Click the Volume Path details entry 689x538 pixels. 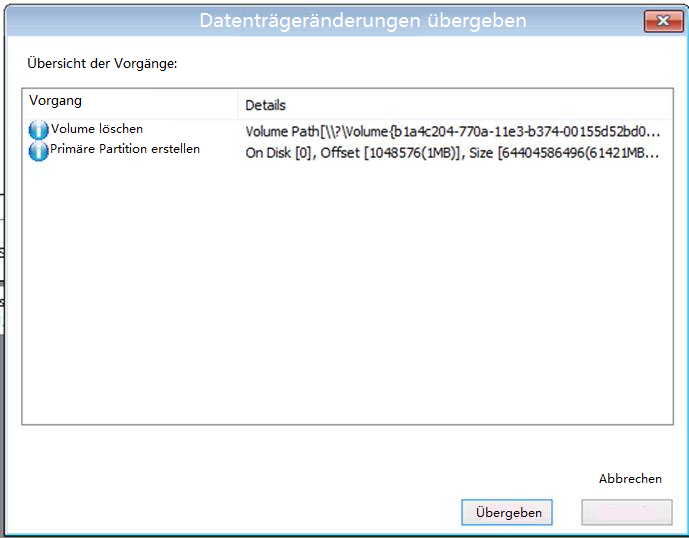453,131
